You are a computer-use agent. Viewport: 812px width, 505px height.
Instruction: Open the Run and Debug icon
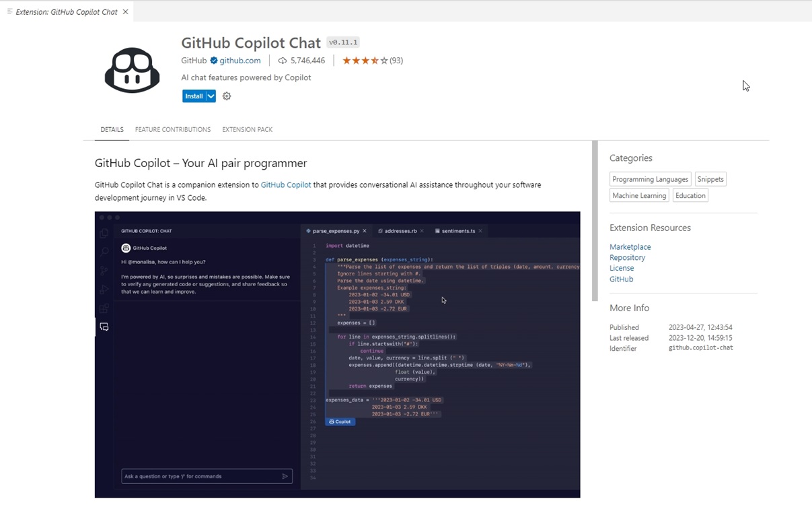104,287
